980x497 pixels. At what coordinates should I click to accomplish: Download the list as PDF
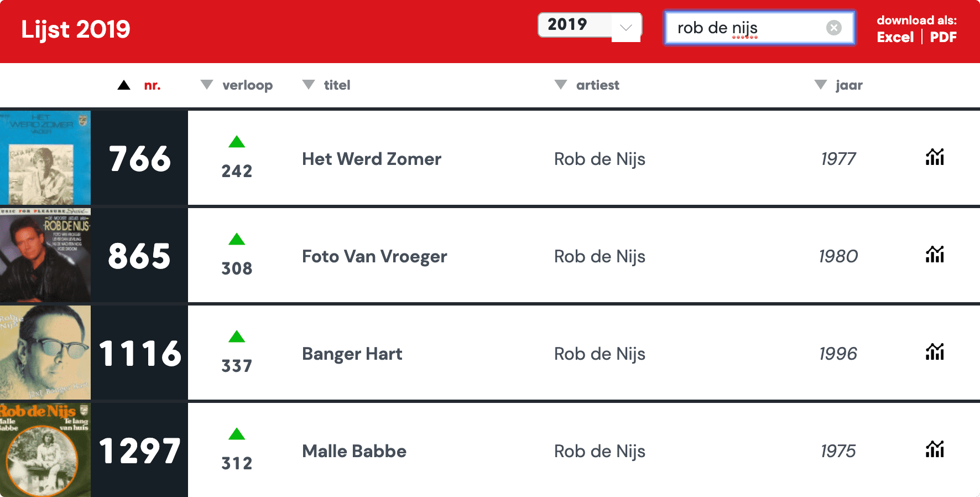click(943, 38)
